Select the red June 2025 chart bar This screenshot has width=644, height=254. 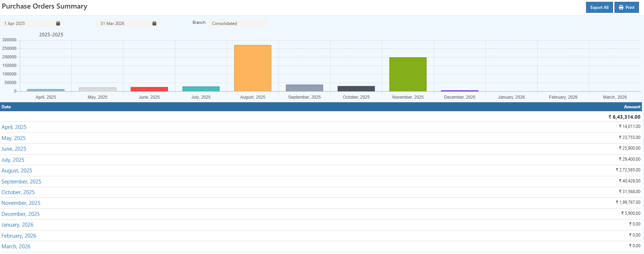coord(149,89)
